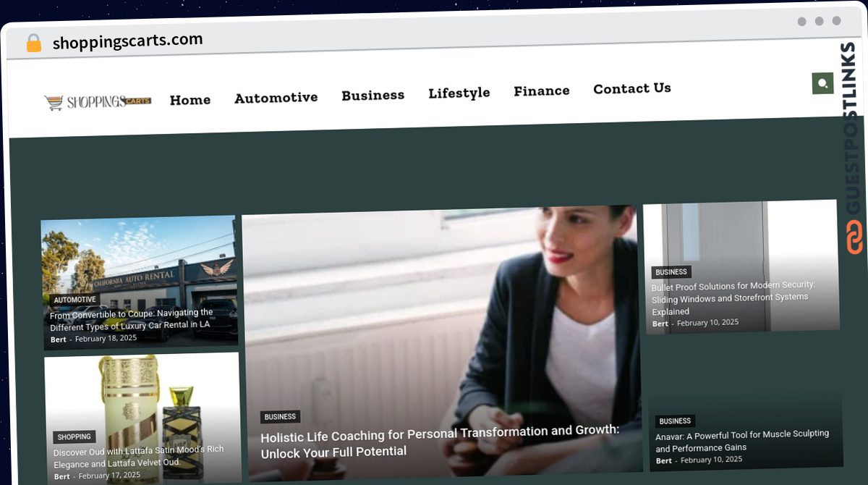Screen dimensions: 868x485
Task: Click February 10, 2025 under Bullet Proof article
Action: point(708,322)
